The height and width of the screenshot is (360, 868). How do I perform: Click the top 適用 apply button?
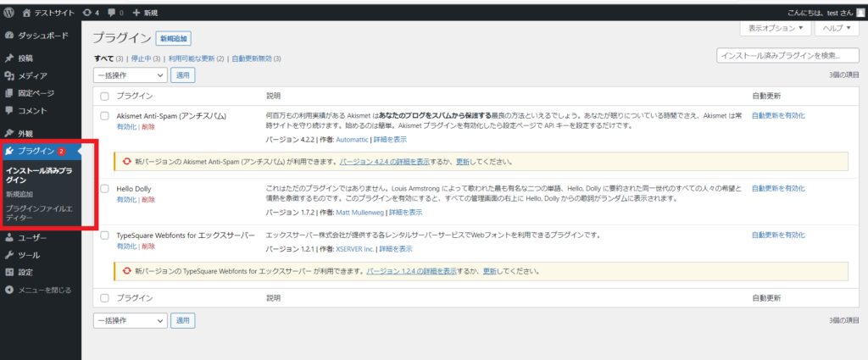(183, 75)
